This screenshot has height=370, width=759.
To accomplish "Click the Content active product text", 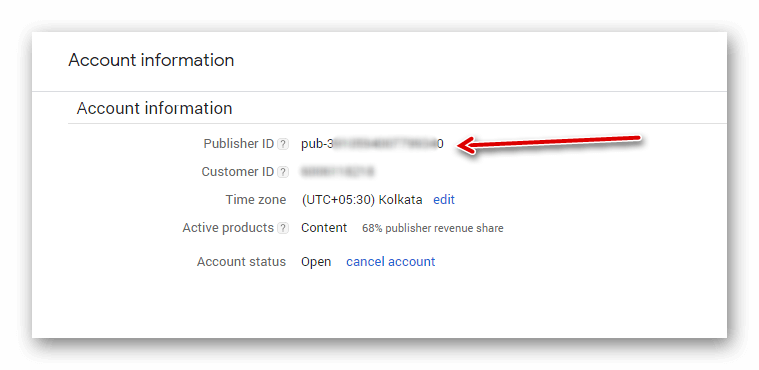I will 324,228.
